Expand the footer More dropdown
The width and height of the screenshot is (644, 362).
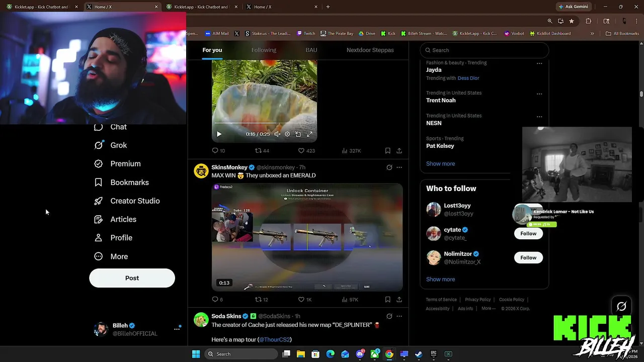tap(488, 309)
